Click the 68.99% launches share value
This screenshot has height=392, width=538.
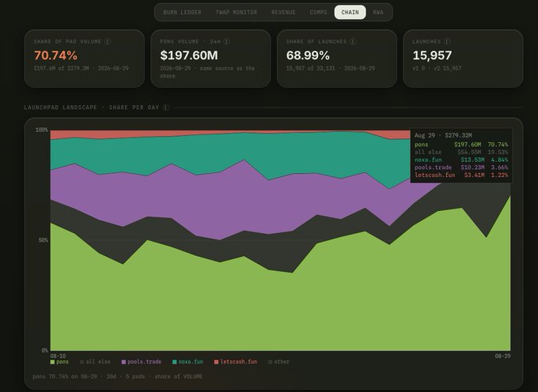pos(308,55)
